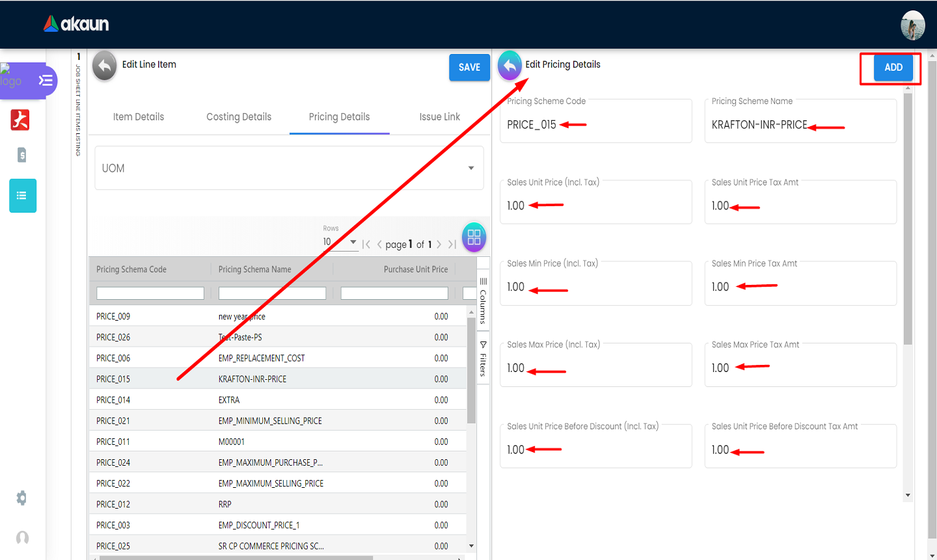
Task: Focus Sales Max Price Tax Amt field
Action: coord(800,365)
